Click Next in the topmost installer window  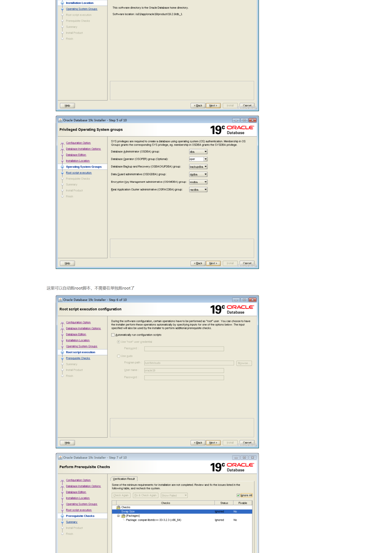pyautogui.click(x=213, y=106)
